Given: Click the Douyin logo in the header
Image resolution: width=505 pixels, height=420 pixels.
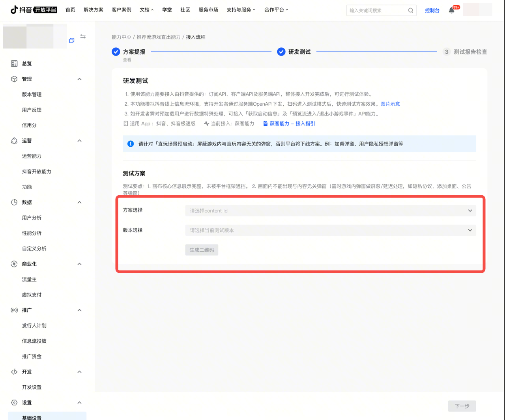Looking at the screenshot, I should click(x=34, y=10).
